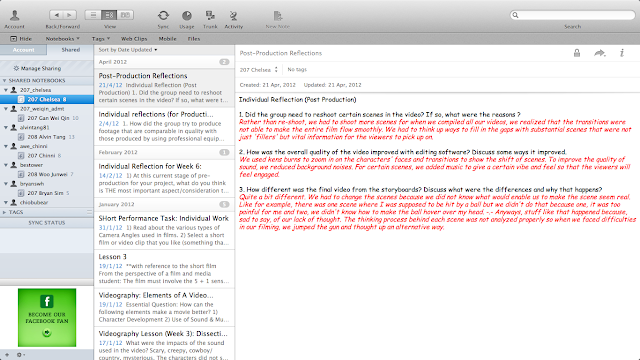Select the Mobile filter
640x360 pixels.
[167, 39]
